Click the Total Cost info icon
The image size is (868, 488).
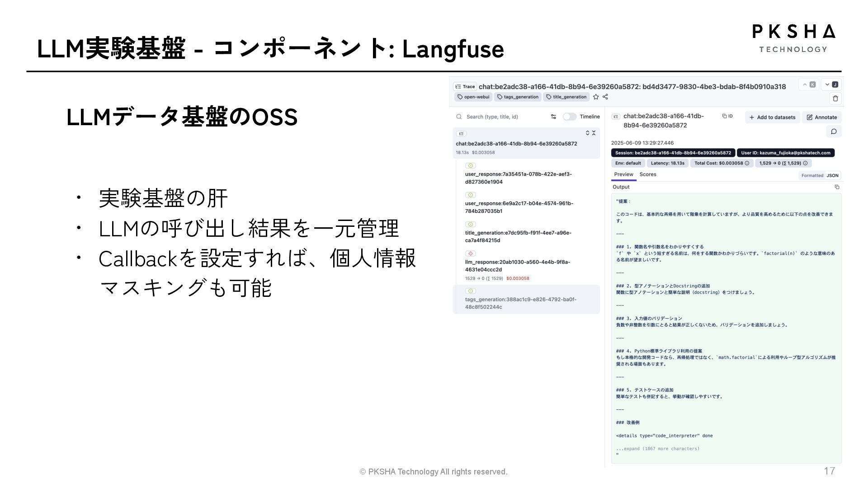pos(747,163)
